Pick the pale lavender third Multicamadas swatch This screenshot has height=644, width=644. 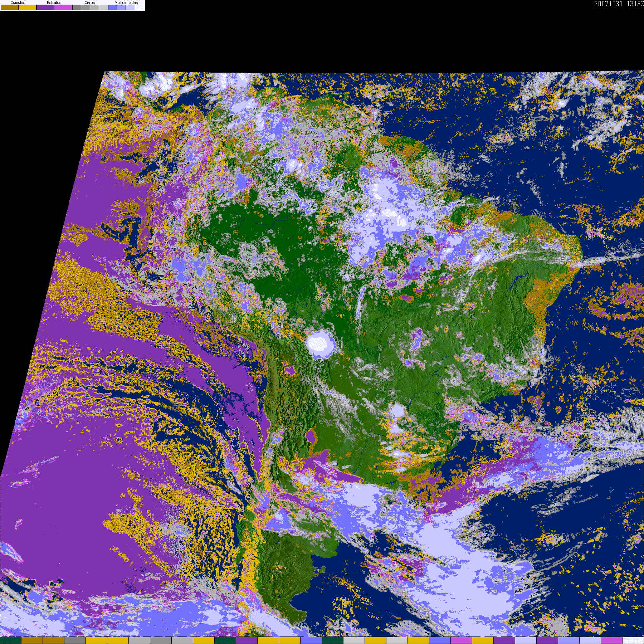[130, 7]
